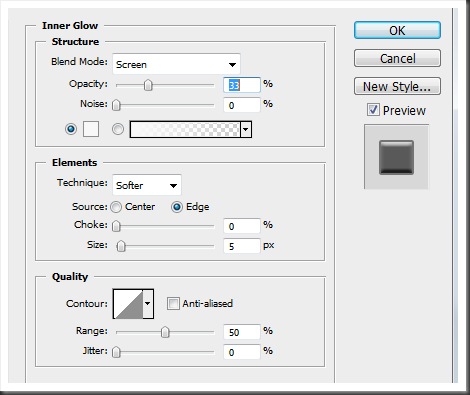Click the Noise percentage input field
The image size is (470, 395).
pyautogui.click(x=242, y=105)
